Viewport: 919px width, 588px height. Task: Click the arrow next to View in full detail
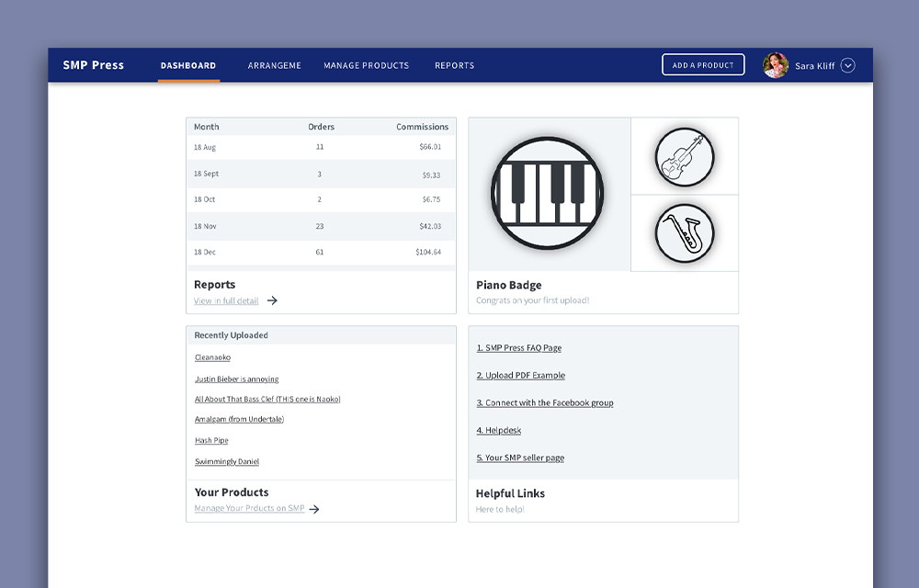[273, 300]
